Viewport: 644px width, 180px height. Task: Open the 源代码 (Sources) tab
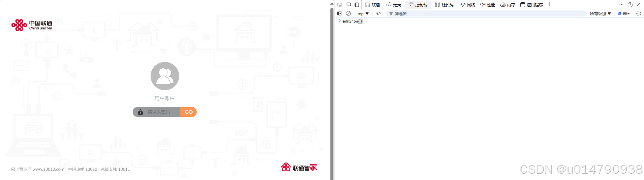(444, 5)
